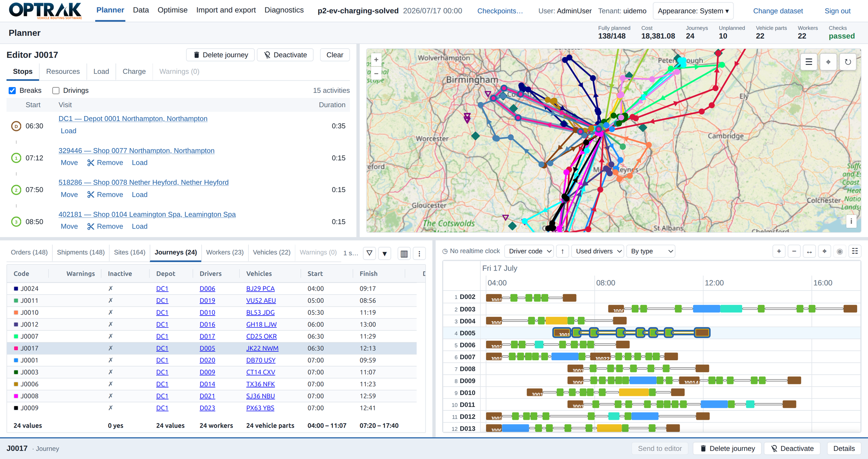Click the scissors icon for Shop 0077
This screenshot has height=459, width=868.
(91, 163)
